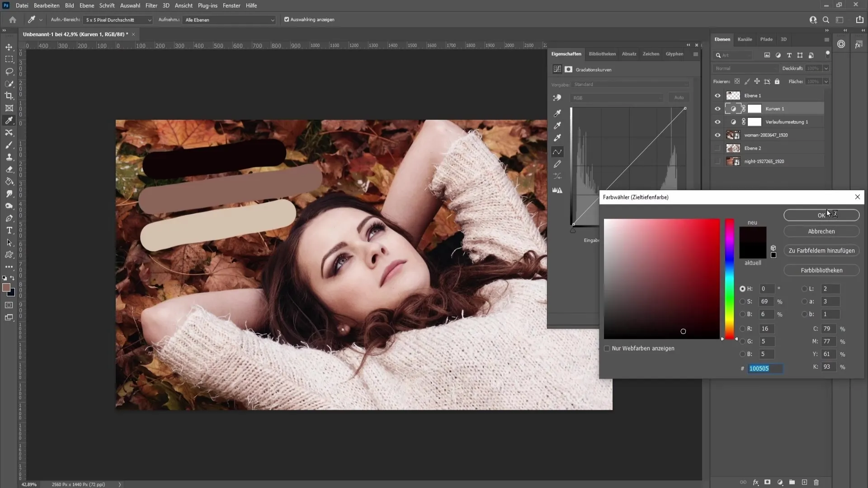
Task: Click Zu Farbfeldern hinzufügen button
Action: pyautogui.click(x=821, y=250)
